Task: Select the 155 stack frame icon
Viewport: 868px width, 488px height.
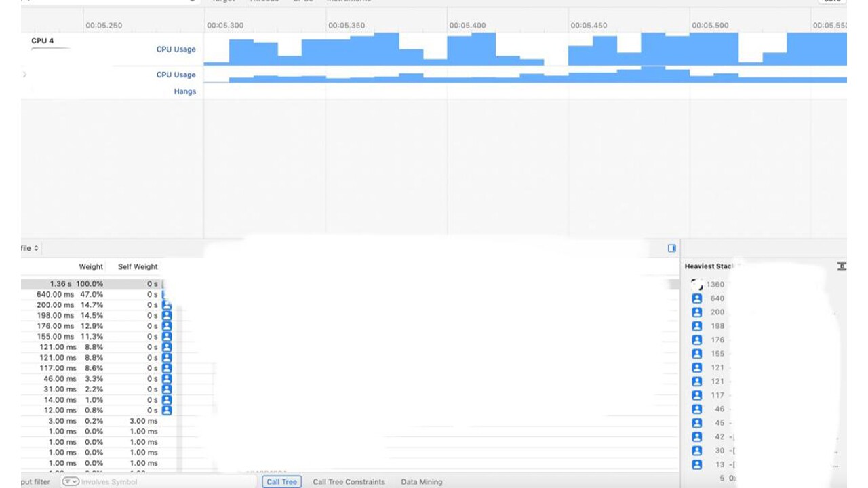Action: click(x=696, y=354)
